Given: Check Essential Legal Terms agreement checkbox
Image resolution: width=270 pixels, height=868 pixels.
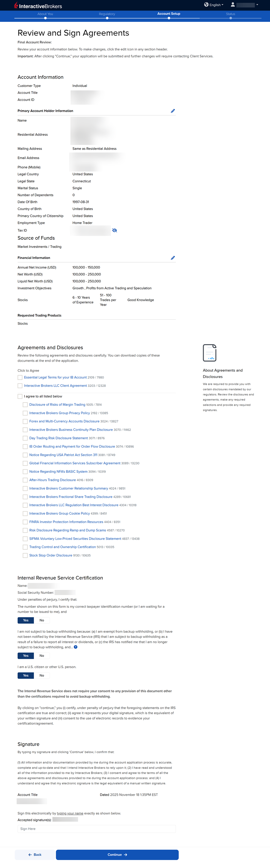Looking at the screenshot, I should (x=20, y=377).
